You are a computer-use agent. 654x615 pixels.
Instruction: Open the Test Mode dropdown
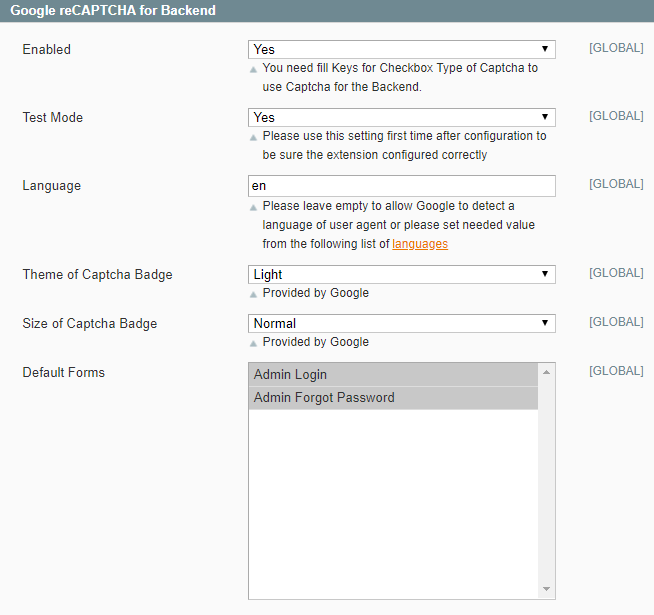(401, 117)
